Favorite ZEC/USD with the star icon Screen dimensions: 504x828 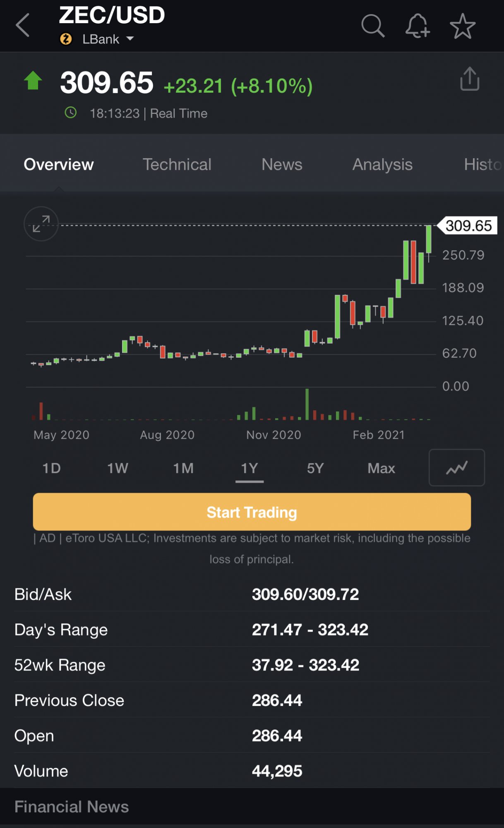(x=462, y=26)
